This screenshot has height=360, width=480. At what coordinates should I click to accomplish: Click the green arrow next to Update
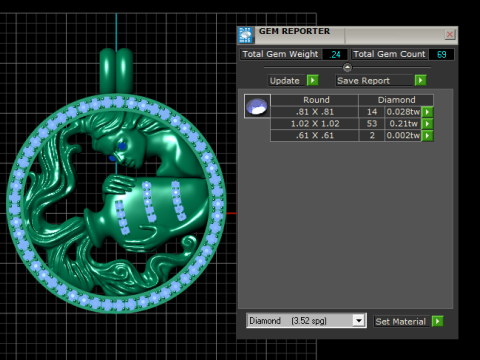coord(313,81)
